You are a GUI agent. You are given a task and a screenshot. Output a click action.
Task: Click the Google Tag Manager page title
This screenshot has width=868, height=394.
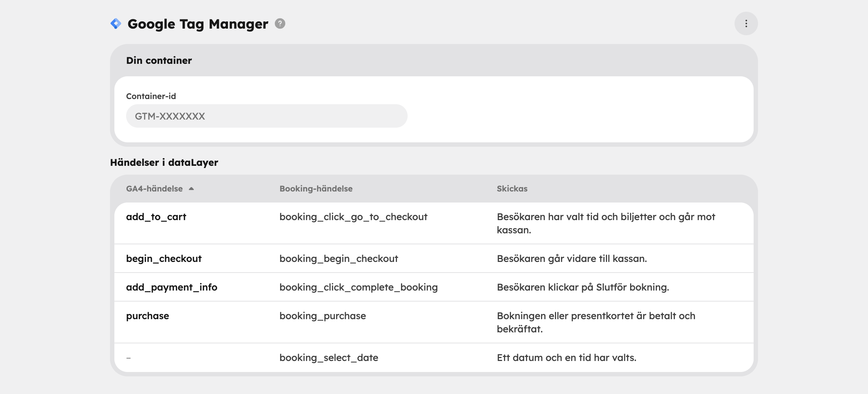click(198, 24)
